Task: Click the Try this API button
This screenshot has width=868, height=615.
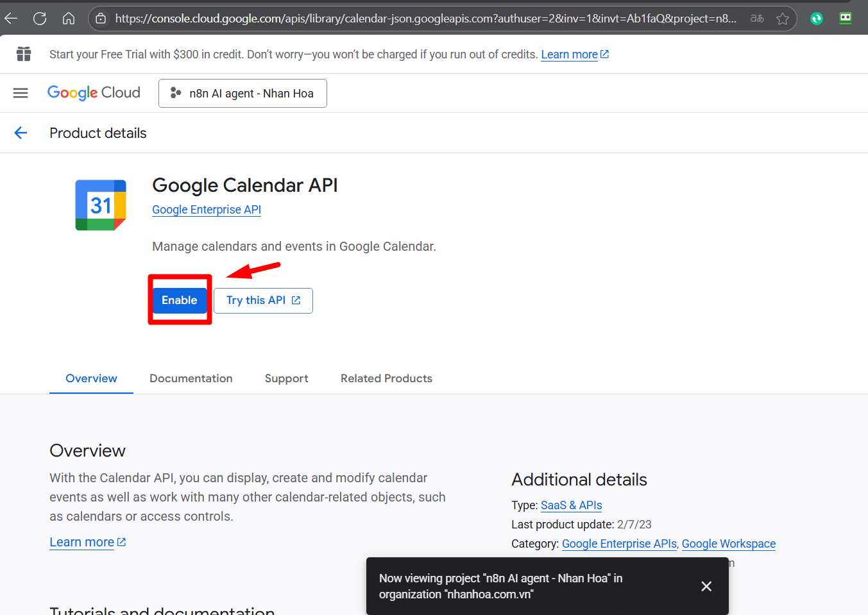Action: (263, 301)
